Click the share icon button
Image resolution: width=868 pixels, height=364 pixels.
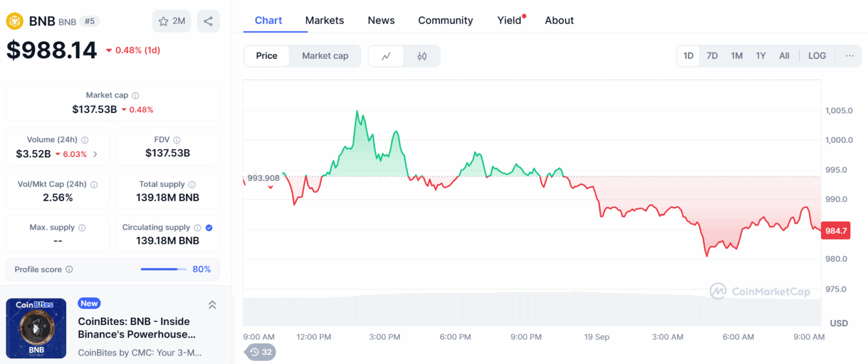click(x=208, y=21)
